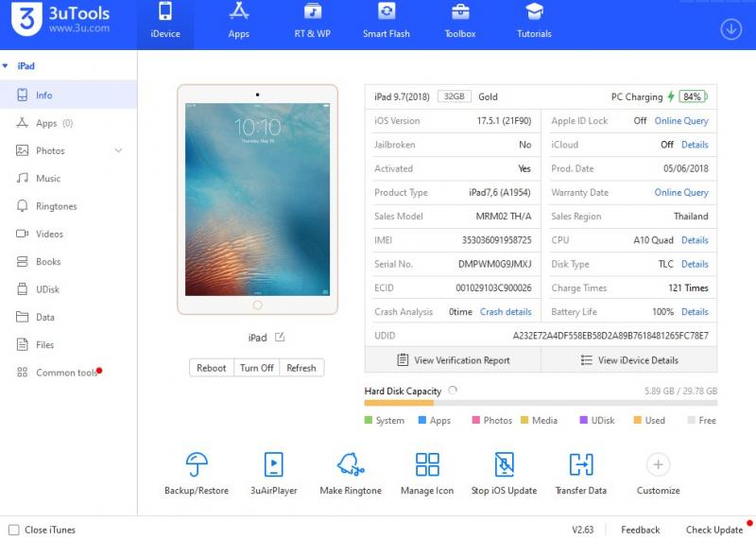Click the Turn Off button
Viewport: 756px width, 540px height.
[x=256, y=368]
